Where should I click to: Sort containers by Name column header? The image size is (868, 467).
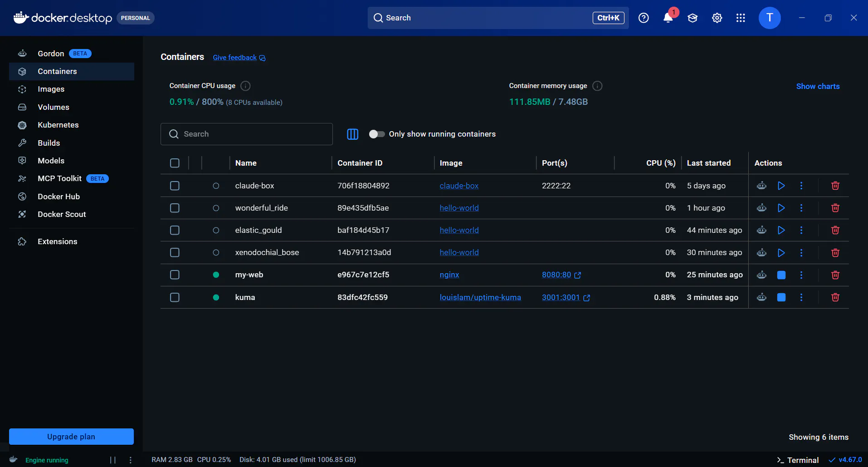point(246,163)
